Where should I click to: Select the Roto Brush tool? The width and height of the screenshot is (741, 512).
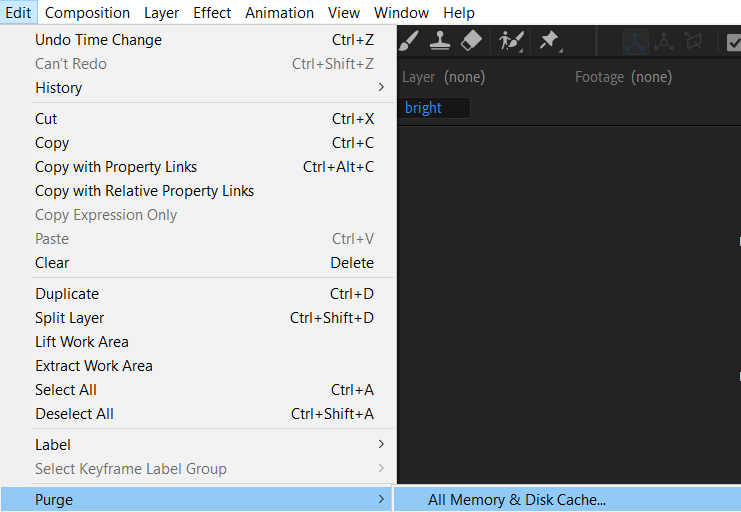[510, 41]
